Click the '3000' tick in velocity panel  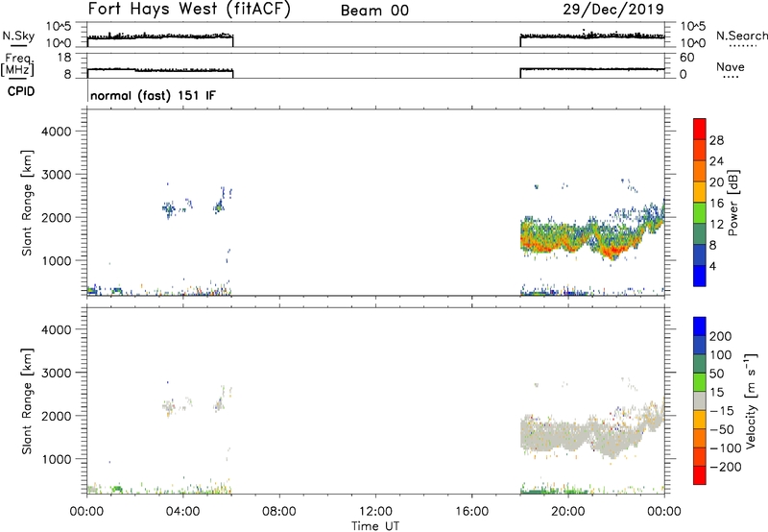point(56,373)
